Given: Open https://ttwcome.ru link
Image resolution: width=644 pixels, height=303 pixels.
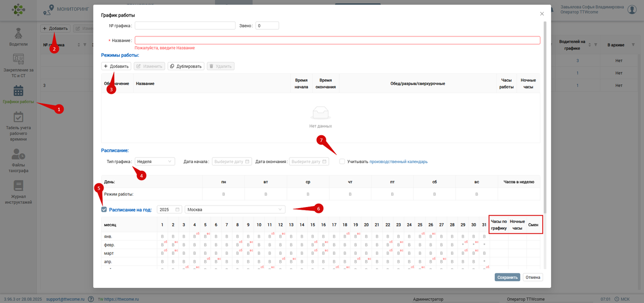Looking at the screenshot, I should (121, 299).
